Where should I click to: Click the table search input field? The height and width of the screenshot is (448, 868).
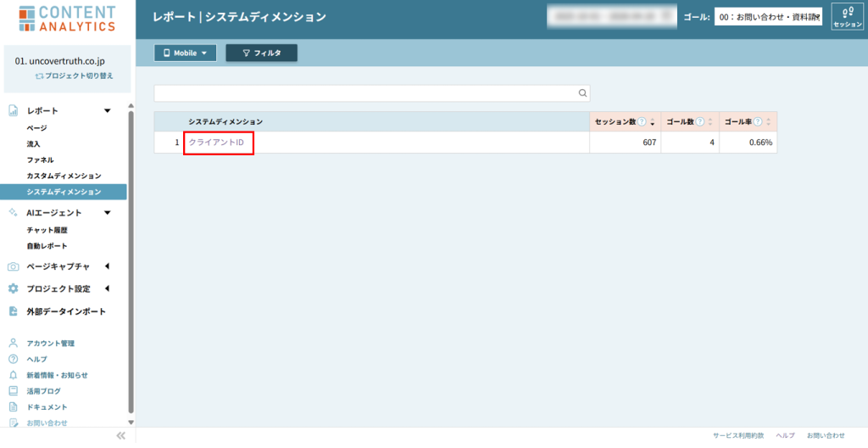(364, 93)
